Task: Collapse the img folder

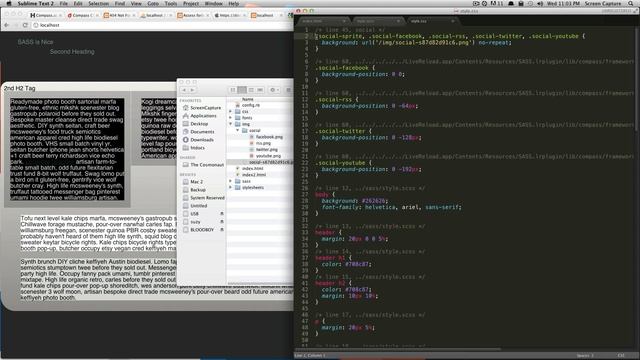Action: coord(231,124)
